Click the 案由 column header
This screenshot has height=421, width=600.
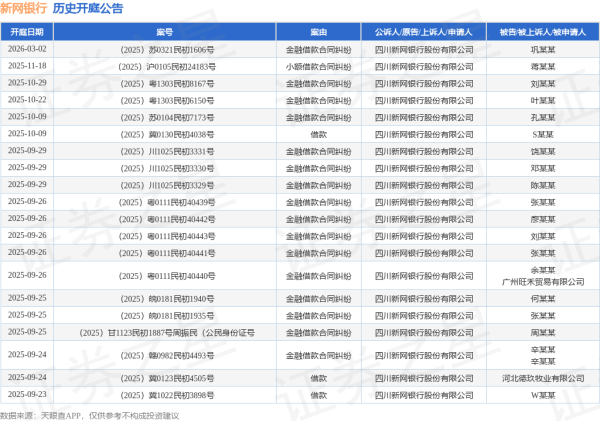pyautogui.click(x=317, y=32)
